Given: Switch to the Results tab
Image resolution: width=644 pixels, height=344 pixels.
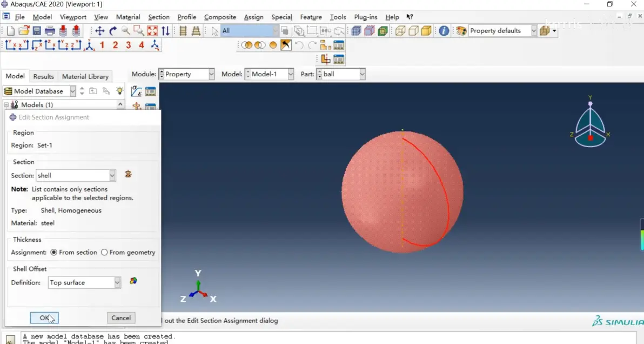Looking at the screenshot, I should tap(44, 76).
